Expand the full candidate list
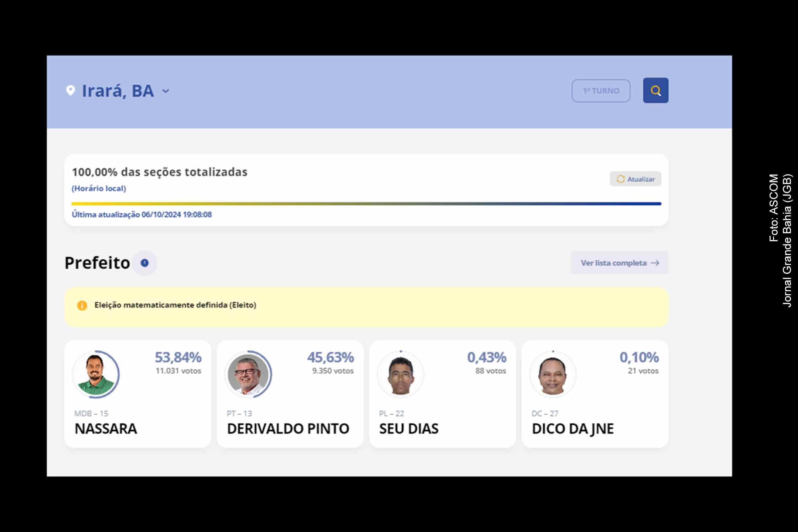The image size is (798, 532). tap(619, 263)
